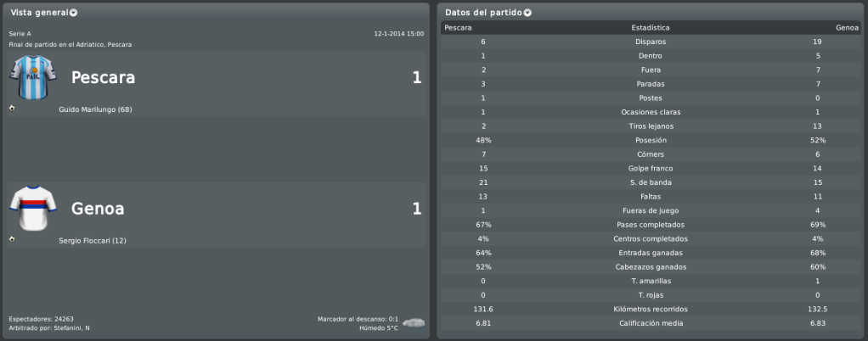Click the cloudy weather icon
Viewport: 868px width, 341px height.
(414, 322)
